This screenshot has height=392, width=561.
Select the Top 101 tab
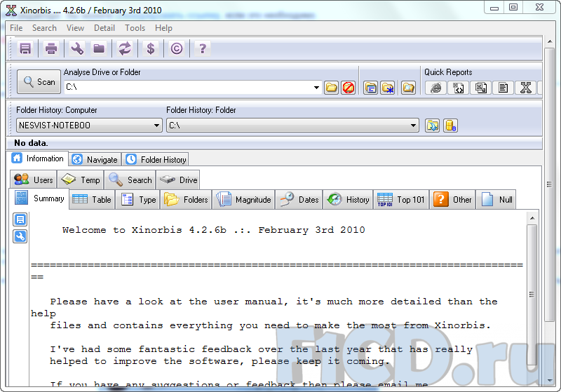[x=400, y=200]
